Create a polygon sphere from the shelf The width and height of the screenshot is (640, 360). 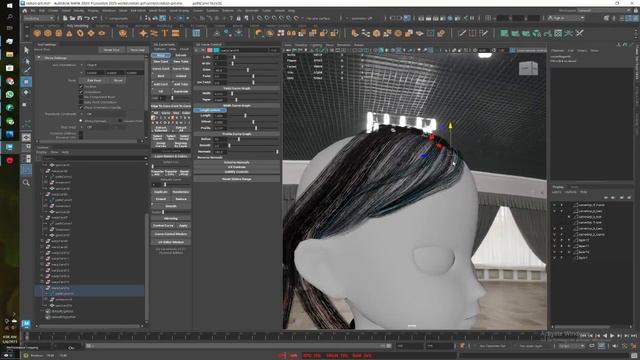37,33
